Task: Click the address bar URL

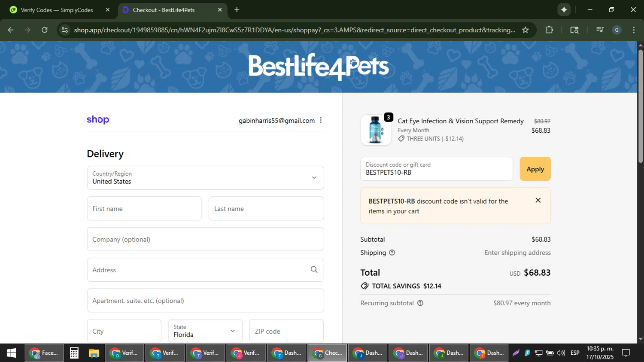Action: [x=295, y=30]
